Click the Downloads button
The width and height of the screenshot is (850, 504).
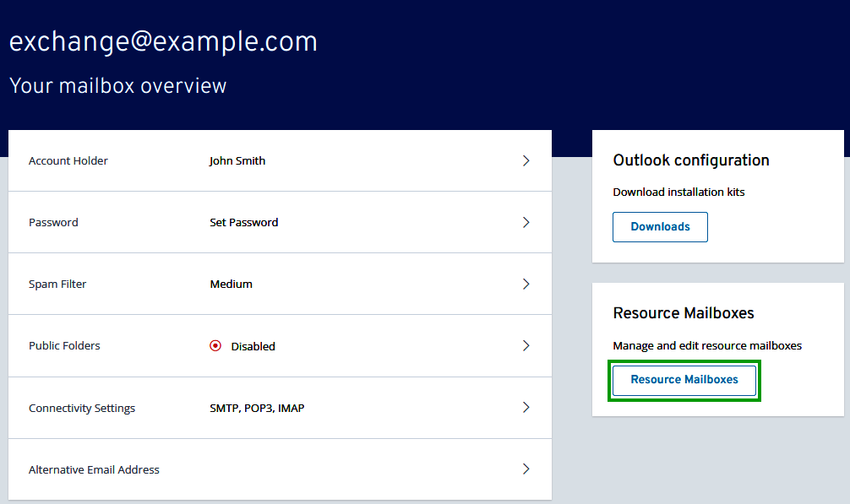pyautogui.click(x=660, y=226)
